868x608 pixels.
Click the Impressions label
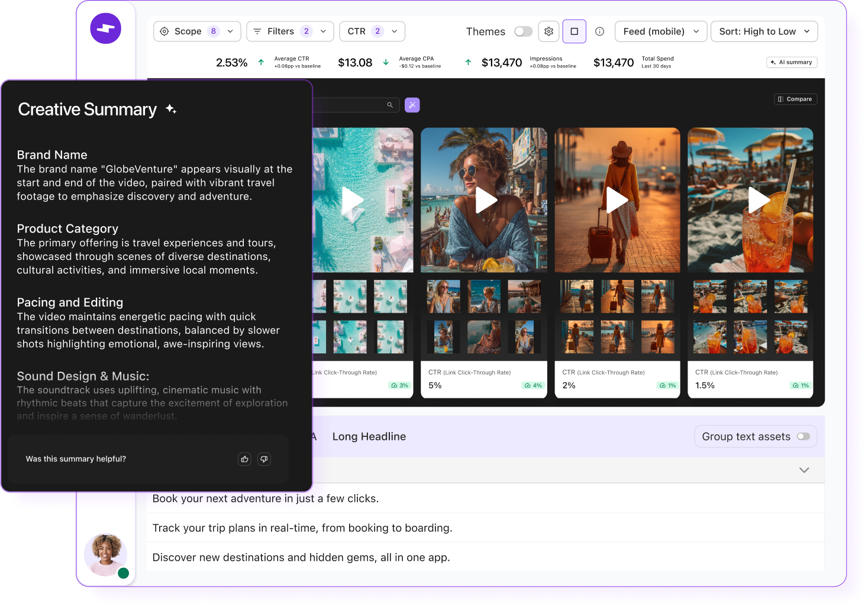(546, 59)
